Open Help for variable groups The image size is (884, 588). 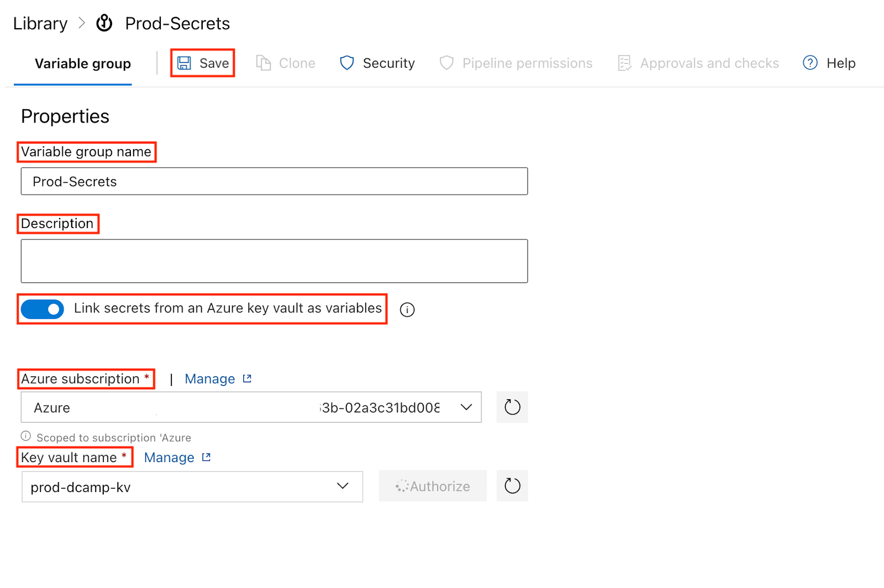[829, 63]
